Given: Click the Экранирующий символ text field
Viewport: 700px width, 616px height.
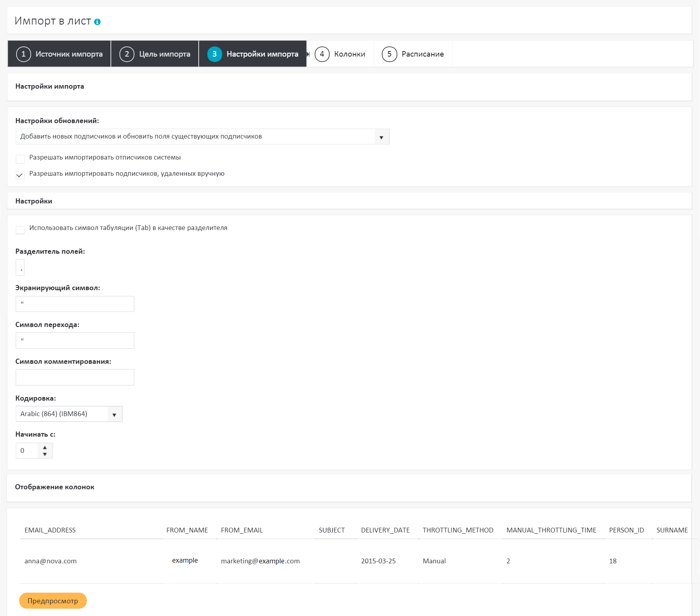Looking at the screenshot, I should [75, 304].
